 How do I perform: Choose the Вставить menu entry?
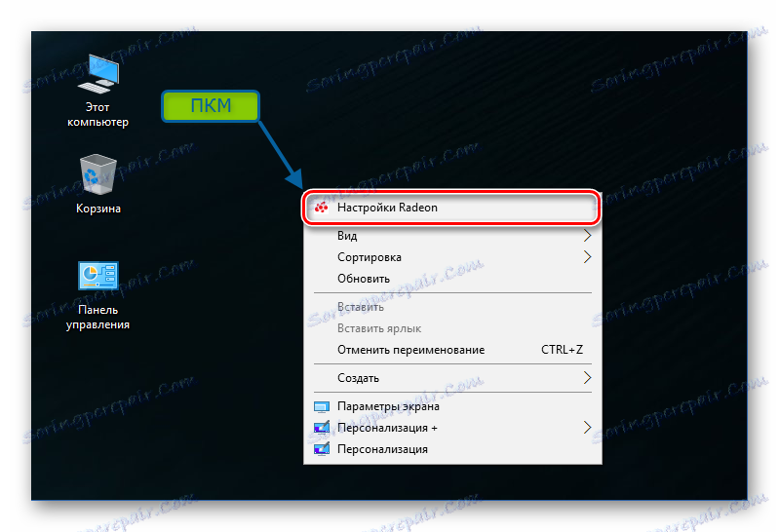[x=452, y=307]
